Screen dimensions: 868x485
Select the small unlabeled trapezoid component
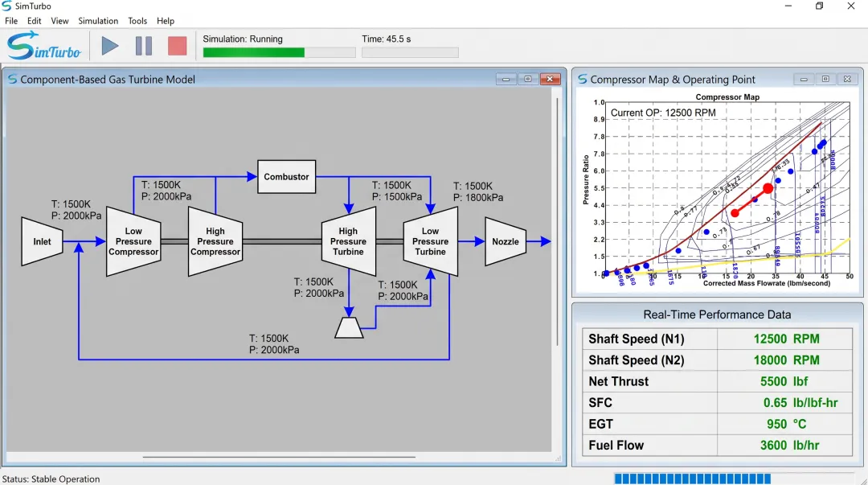pyautogui.click(x=349, y=327)
